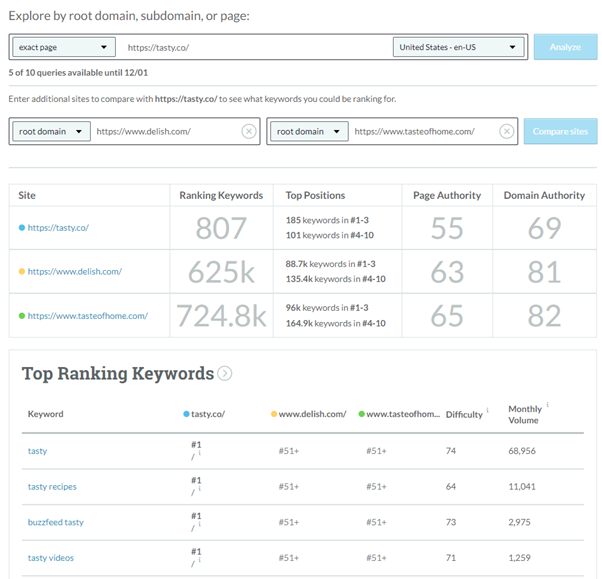Click '96k keywords in #1-3' text
Viewport: 602px width, 579px height.
(327, 308)
